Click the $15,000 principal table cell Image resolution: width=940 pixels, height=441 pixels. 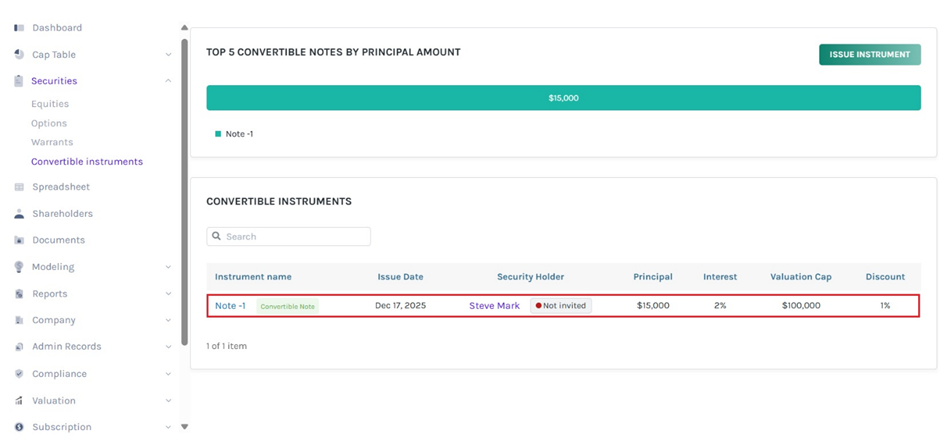coord(653,306)
